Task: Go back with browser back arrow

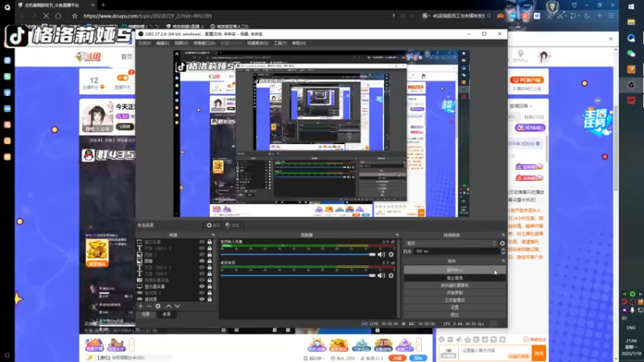Action: (x=23, y=16)
